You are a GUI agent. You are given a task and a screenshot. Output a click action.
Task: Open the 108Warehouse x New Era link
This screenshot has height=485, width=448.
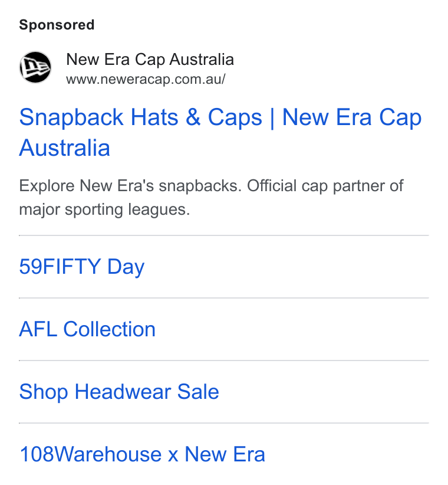(x=142, y=454)
